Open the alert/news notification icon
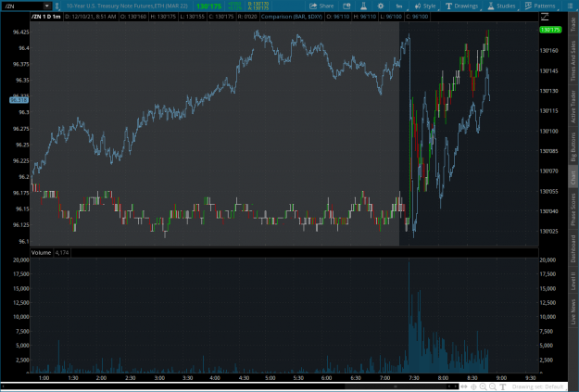The image size is (579, 392). [346, 6]
